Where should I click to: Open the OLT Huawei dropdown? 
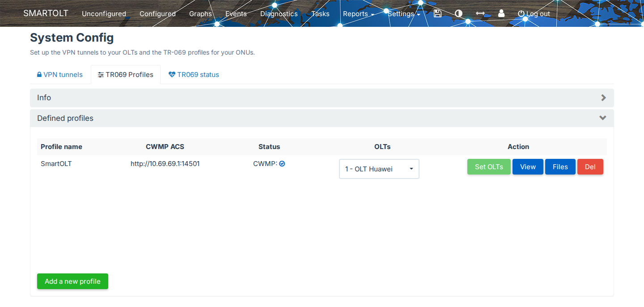pyautogui.click(x=379, y=169)
